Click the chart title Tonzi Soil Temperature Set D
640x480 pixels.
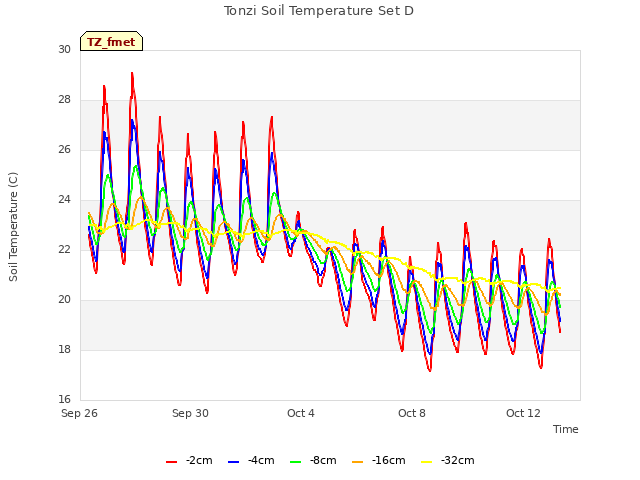point(319,11)
